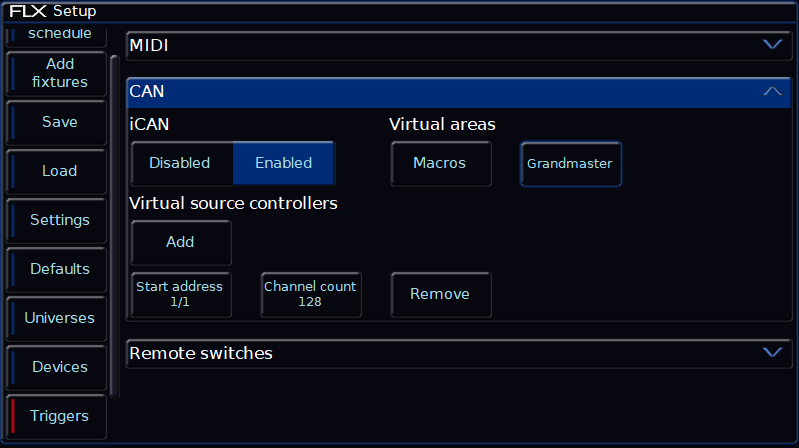Collapse the CAN section chevron
Screen dimensions: 799x448
772,91
